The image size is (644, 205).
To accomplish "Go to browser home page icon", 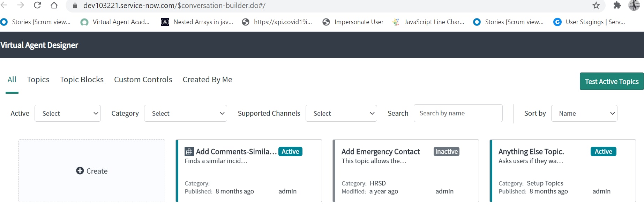I will [54, 5].
